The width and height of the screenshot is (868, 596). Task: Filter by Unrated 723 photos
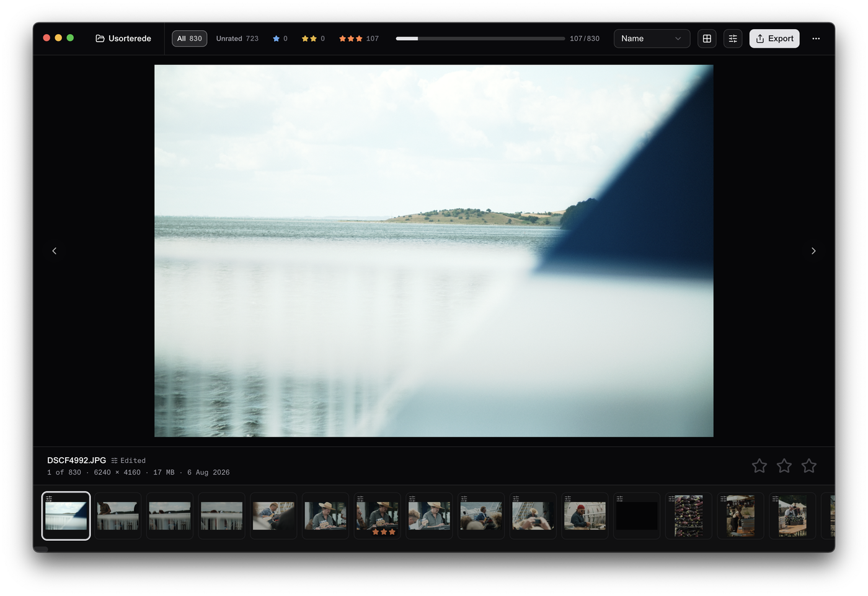coord(237,38)
